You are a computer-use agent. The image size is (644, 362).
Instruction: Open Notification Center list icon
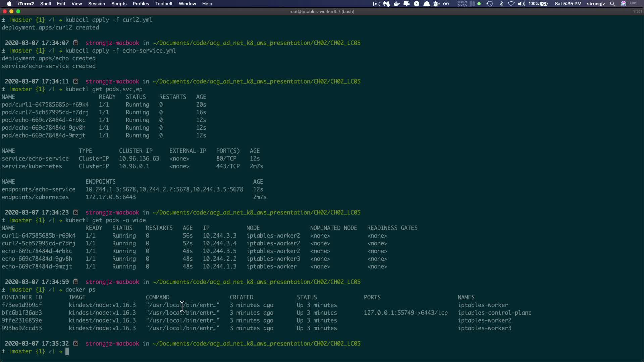(x=634, y=4)
